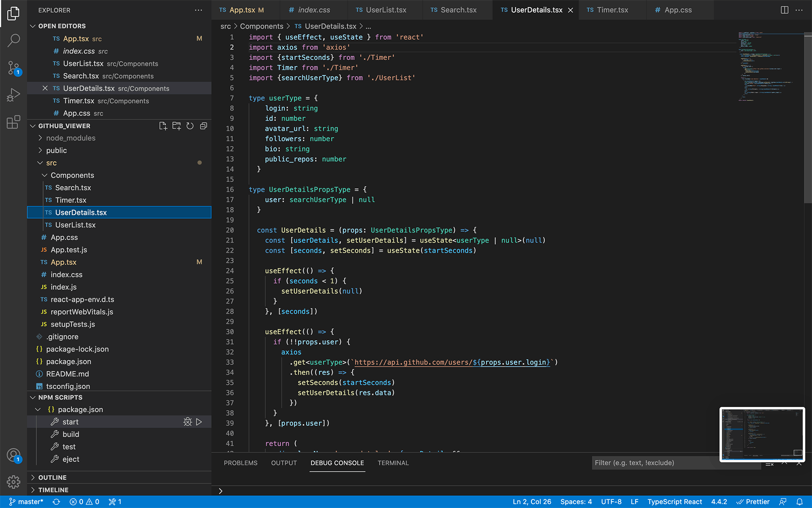Viewport: 812px width, 508px height.
Task: Open README.md in the file tree
Action: (120, 374)
